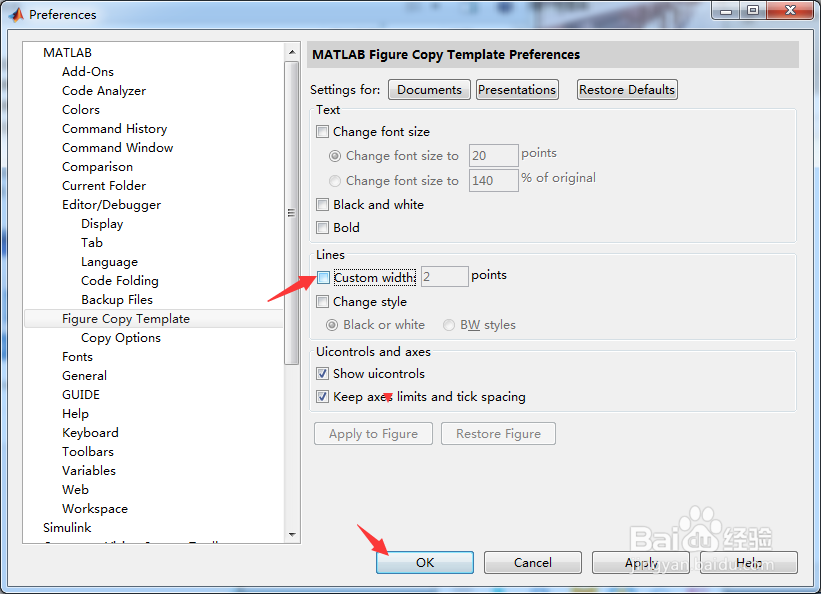
Task: Open Code Analyzer preferences
Action: pyautogui.click(x=104, y=91)
